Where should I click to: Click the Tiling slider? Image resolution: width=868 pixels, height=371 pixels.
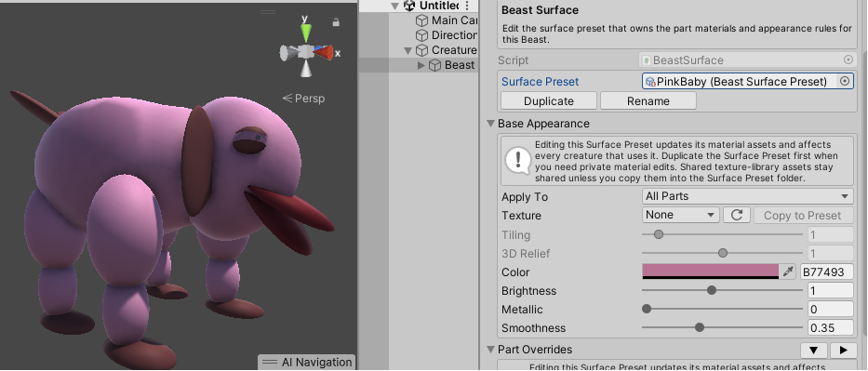click(723, 234)
